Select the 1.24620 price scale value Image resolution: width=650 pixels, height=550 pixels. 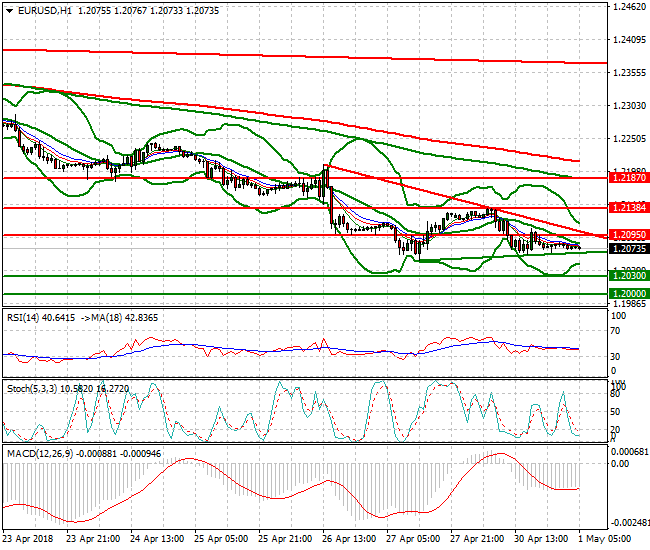click(x=629, y=6)
